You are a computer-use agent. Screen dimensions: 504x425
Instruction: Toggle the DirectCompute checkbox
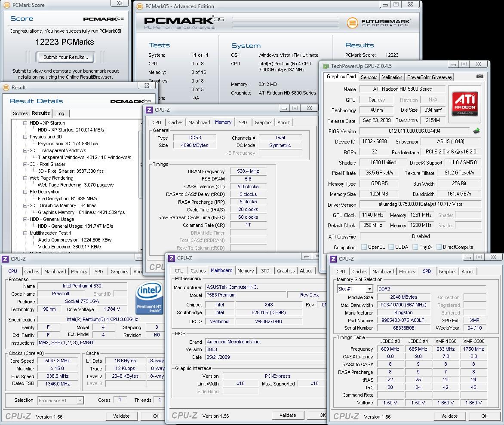[x=439, y=247]
